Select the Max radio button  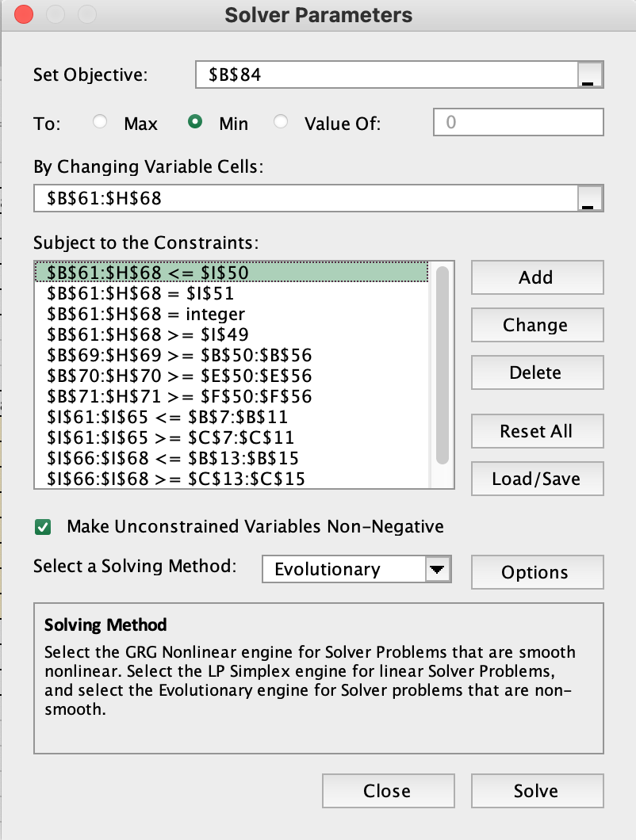tap(100, 122)
